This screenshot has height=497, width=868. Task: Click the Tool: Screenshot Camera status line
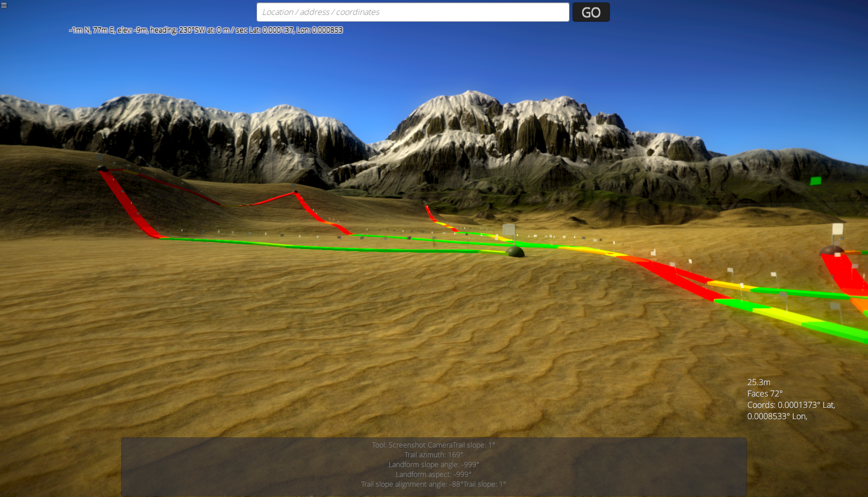coord(433,445)
